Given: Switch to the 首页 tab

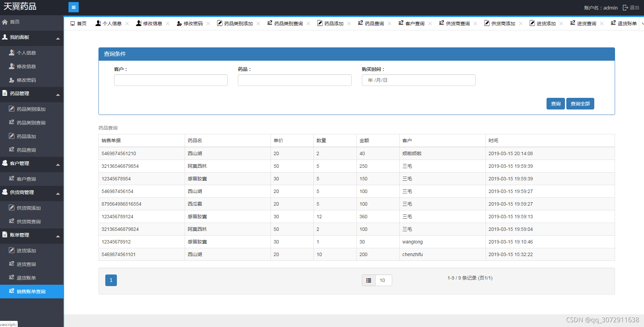Looking at the screenshot, I should pyautogui.click(x=78, y=24).
